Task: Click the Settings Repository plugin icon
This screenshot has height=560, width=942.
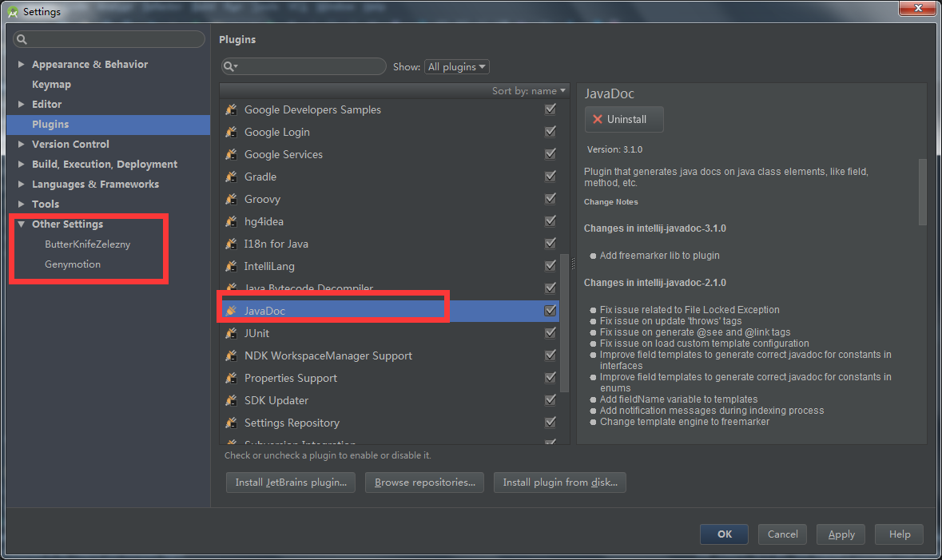Action: (231, 423)
